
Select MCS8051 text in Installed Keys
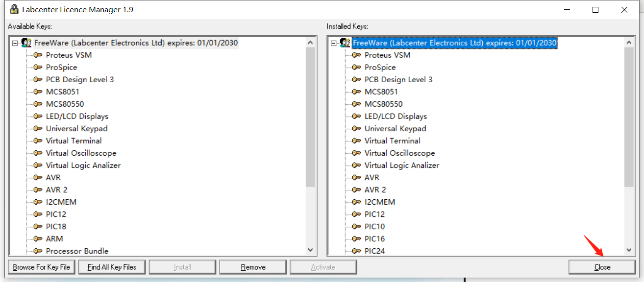tap(381, 92)
